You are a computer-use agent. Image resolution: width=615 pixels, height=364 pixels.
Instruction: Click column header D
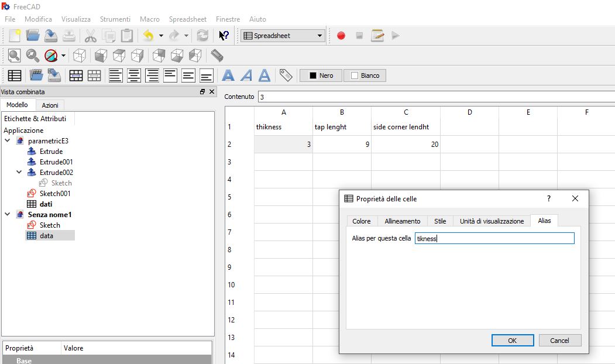coord(469,112)
